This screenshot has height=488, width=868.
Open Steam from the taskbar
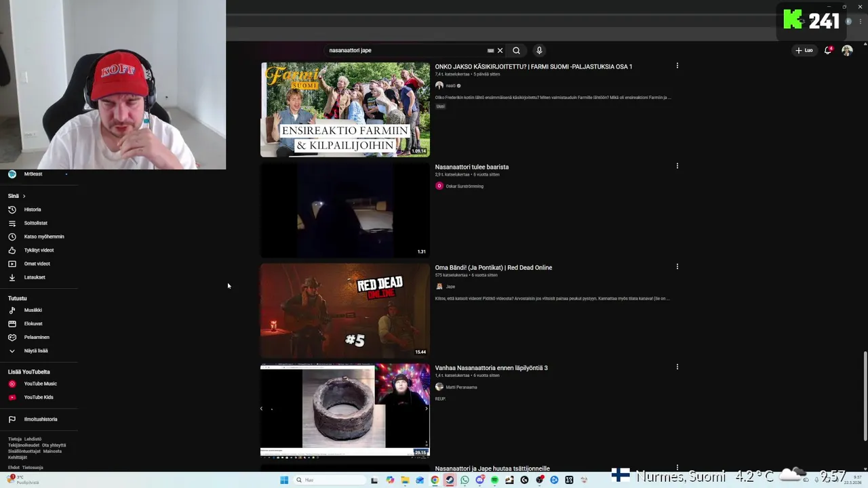pyautogui.click(x=450, y=480)
